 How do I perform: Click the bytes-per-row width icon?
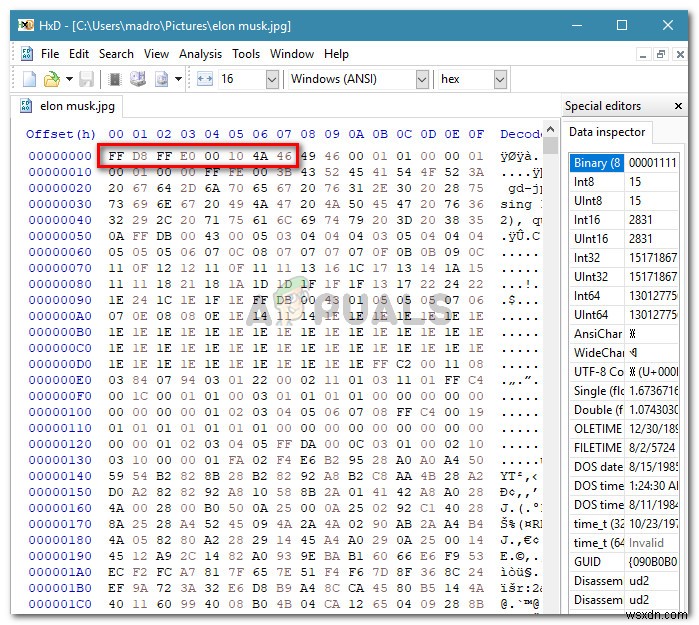205,79
